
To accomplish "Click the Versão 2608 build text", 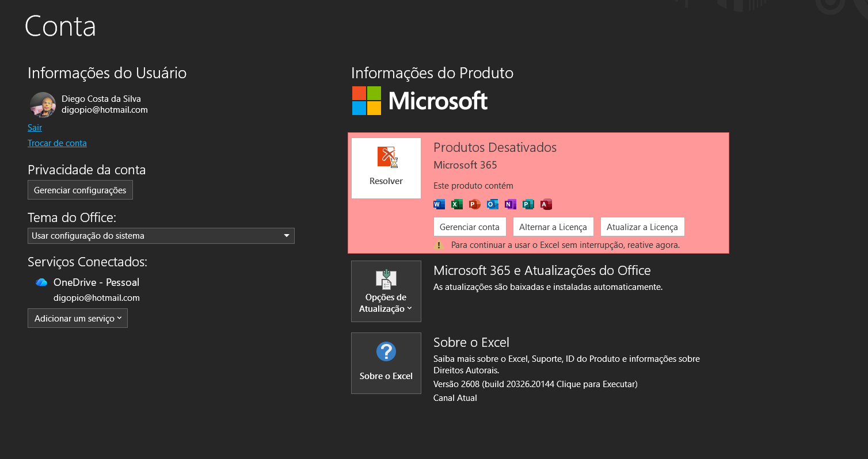I will 535,384.
